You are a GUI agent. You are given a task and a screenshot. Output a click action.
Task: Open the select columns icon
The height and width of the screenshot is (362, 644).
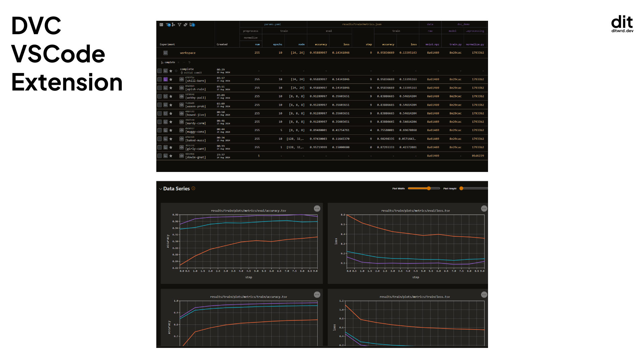(x=161, y=24)
